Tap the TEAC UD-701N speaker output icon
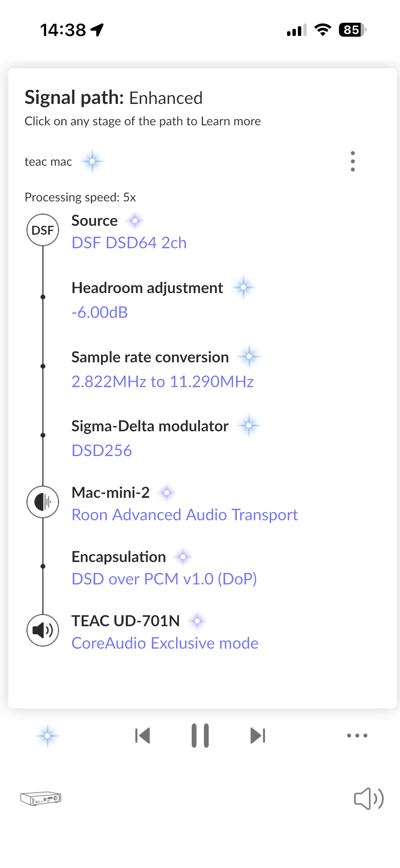The image size is (400, 868). coord(43,630)
